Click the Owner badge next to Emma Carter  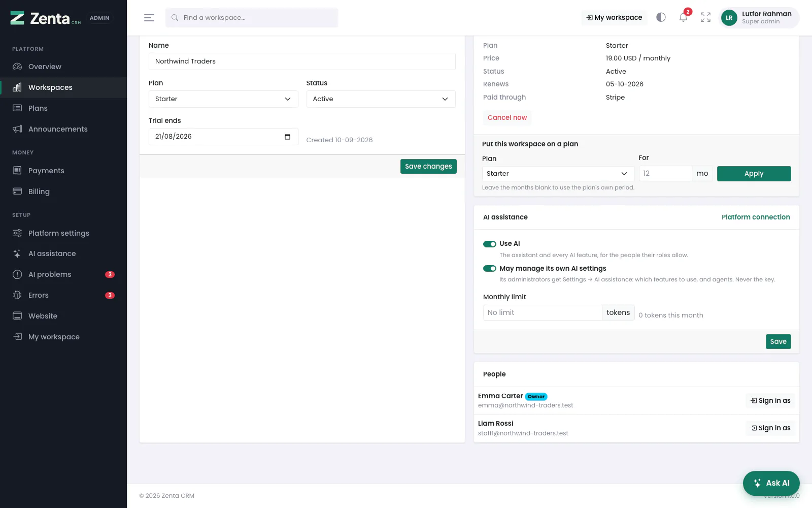click(536, 397)
